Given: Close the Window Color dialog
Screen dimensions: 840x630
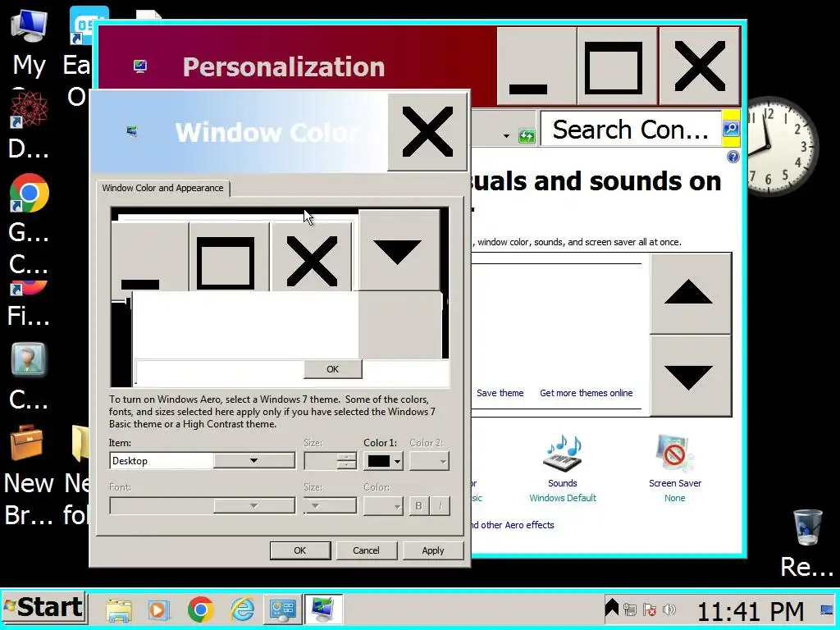Looking at the screenshot, I should 427,132.
